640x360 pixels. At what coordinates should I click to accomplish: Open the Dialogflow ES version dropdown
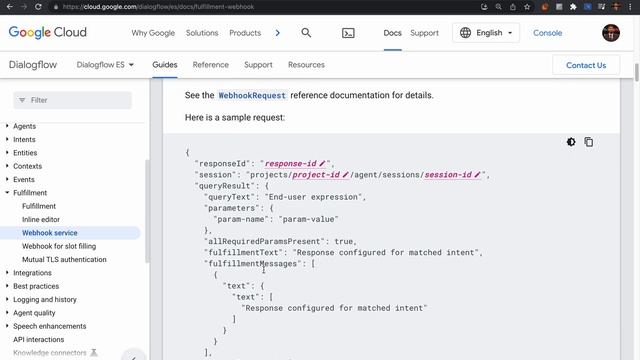click(105, 64)
